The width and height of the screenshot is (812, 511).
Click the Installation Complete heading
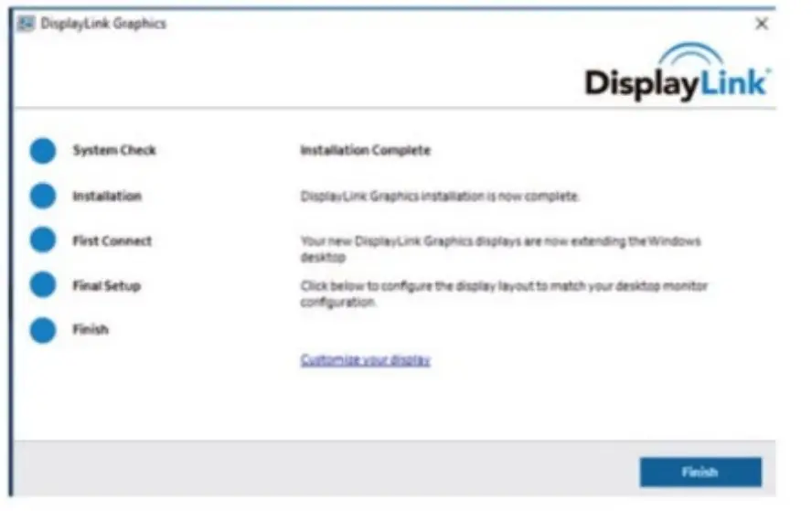[x=365, y=150]
